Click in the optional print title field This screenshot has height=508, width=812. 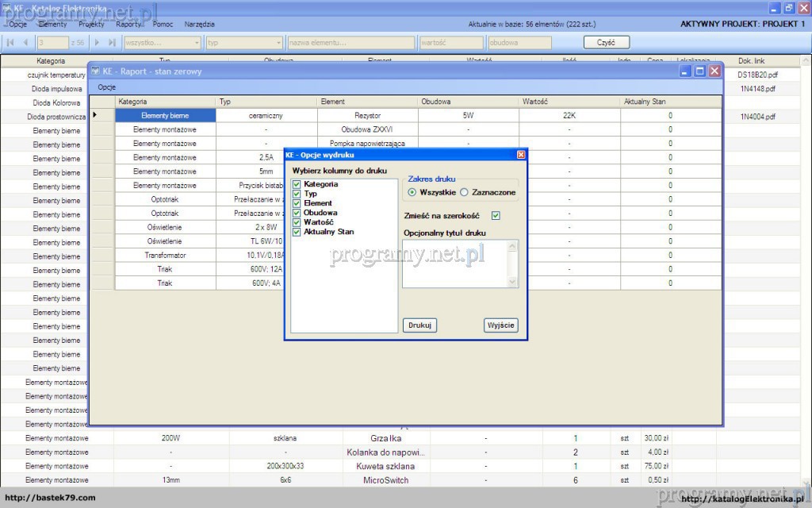coord(454,263)
